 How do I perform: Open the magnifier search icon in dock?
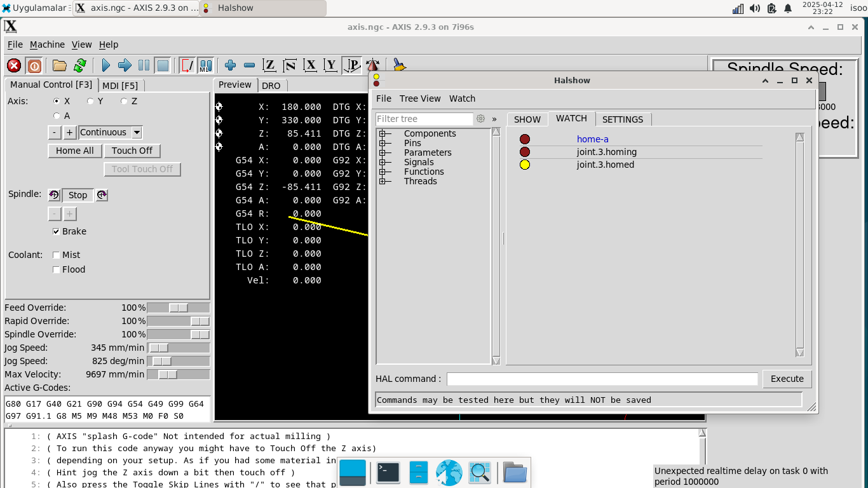tap(480, 473)
